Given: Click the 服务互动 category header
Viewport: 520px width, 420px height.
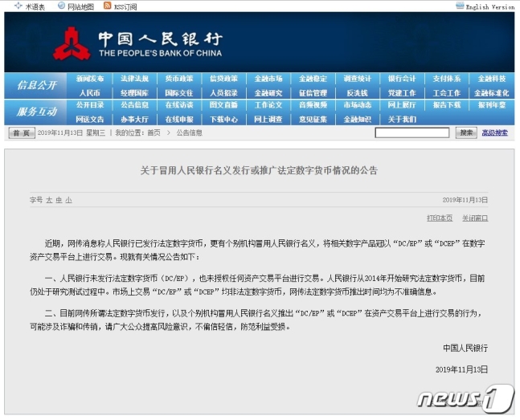Looking at the screenshot, I should (x=37, y=112).
